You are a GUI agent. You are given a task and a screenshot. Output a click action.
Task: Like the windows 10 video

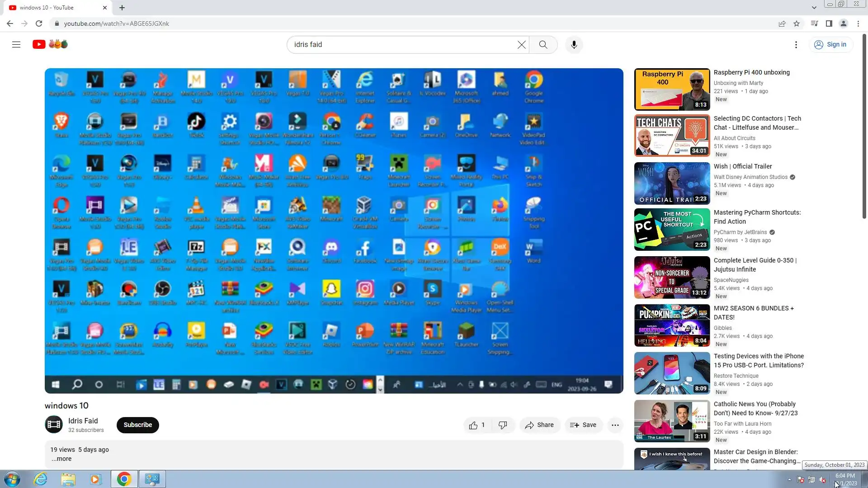tap(477, 425)
